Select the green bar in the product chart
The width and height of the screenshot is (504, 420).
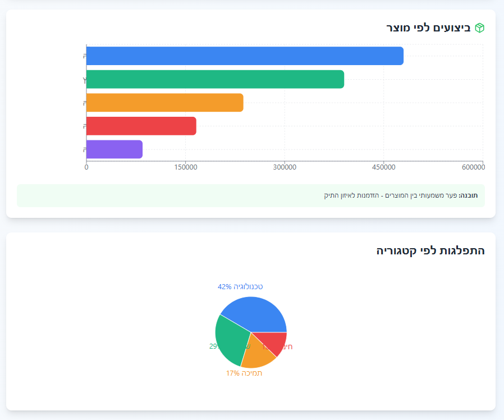coord(215,79)
